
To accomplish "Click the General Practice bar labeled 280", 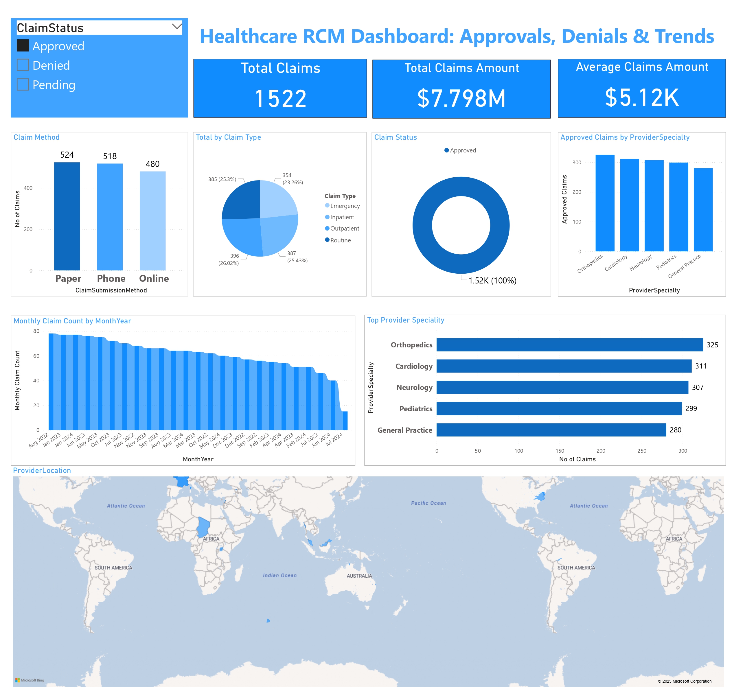I will click(551, 430).
